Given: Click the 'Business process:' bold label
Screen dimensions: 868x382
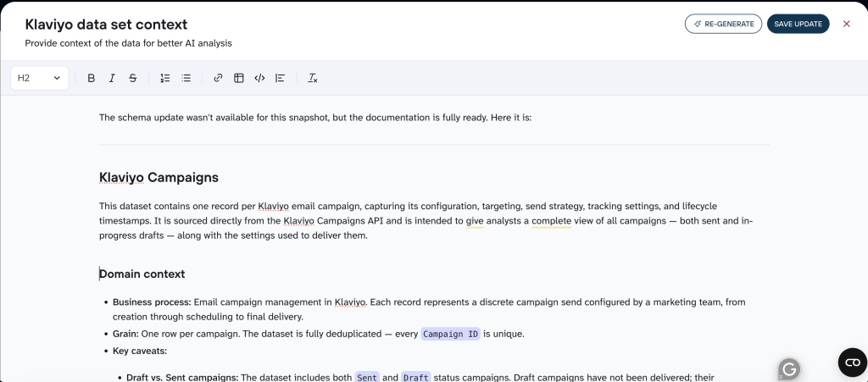Looking at the screenshot, I should (x=153, y=302).
